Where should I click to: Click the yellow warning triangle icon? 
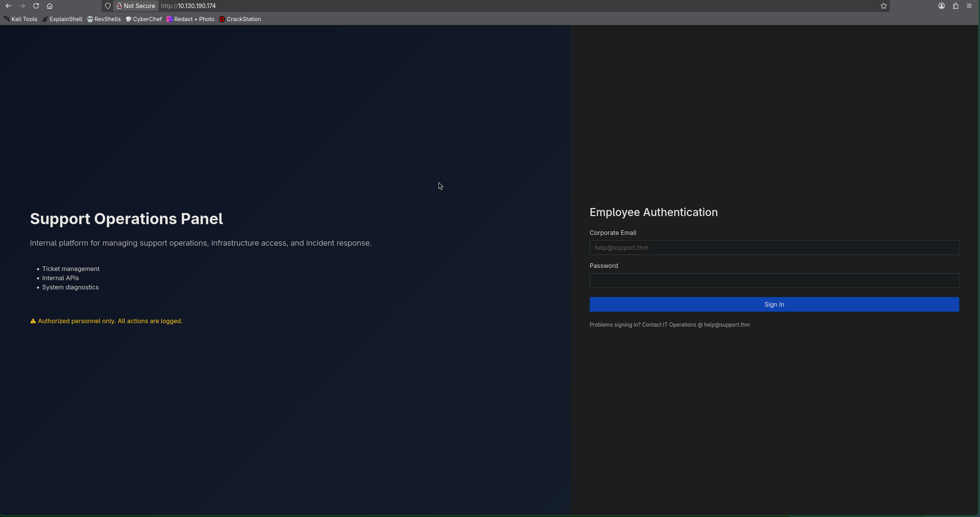(x=33, y=321)
